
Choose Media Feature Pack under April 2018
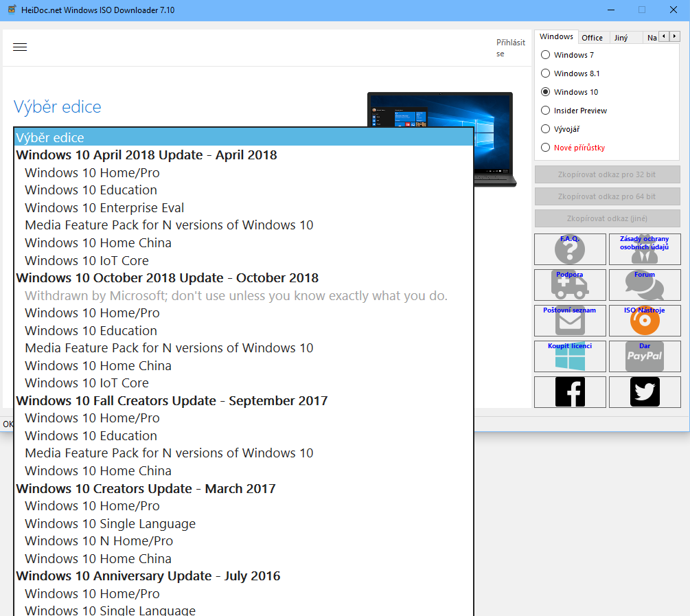tap(244, 225)
